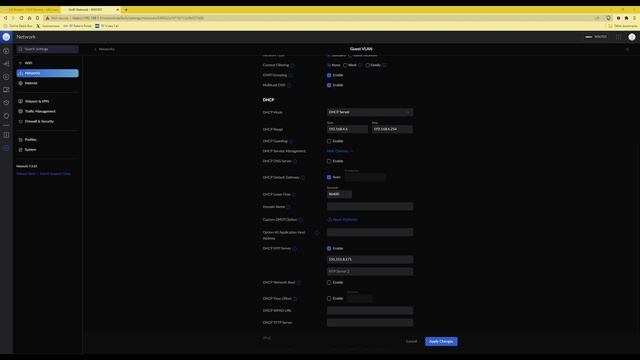Click the info icon next to Content Filtering
This screenshot has width=640, height=360.
pyautogui.click(x=292, y=65)
